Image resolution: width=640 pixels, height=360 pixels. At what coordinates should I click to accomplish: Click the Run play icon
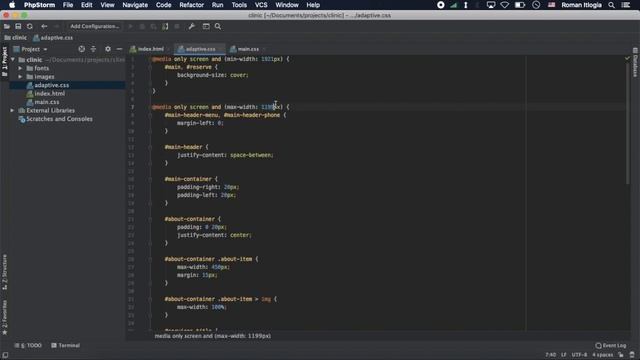pos(131,27)
